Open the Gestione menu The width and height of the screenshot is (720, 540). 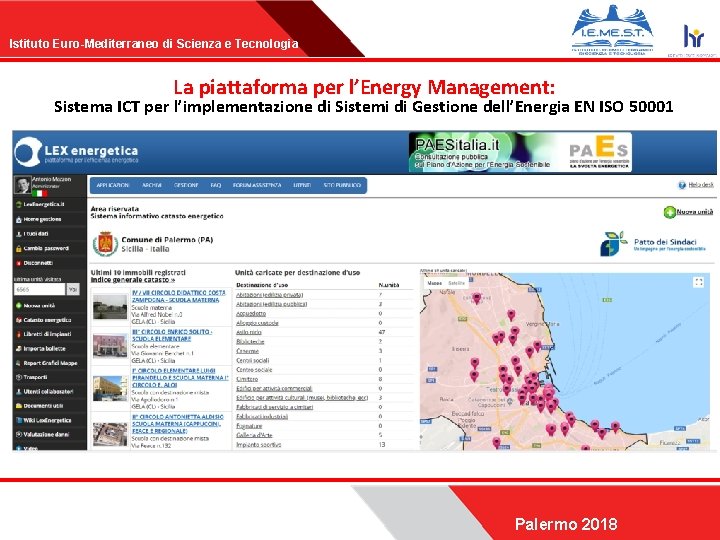[x=186, y=186]
